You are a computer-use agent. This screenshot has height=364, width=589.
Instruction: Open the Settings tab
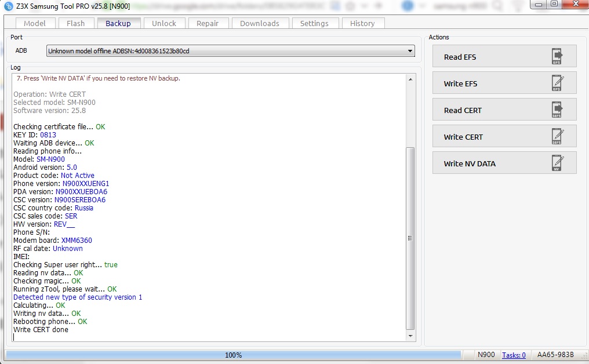pos(314,23)
